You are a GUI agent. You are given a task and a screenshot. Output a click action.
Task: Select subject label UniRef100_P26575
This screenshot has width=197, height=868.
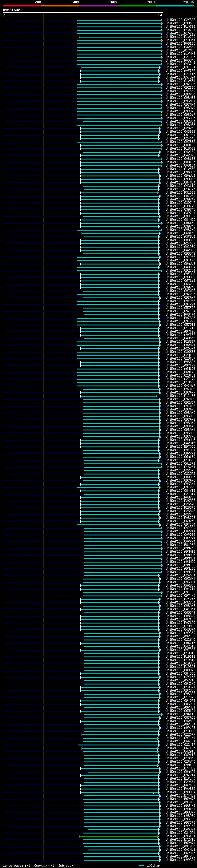tap(180, 508)
